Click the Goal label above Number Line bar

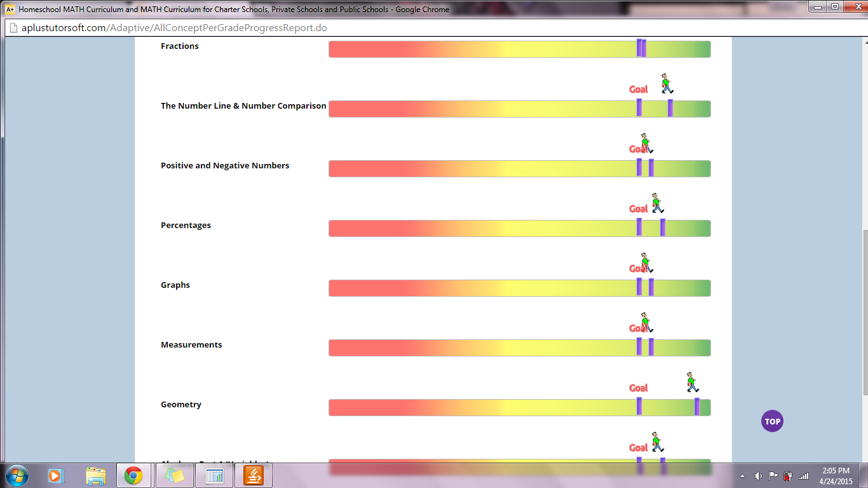point(638,90)
